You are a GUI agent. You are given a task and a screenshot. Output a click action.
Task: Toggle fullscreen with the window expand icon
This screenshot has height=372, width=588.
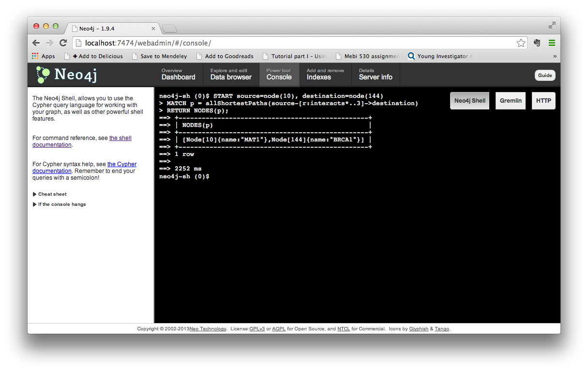(x=552, y=25)
